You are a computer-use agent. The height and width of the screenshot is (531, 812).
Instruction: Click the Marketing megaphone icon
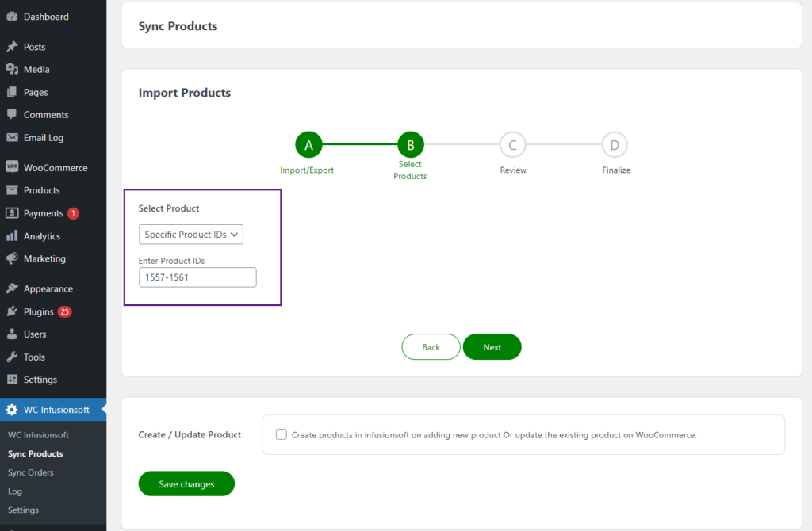[12, 258]
